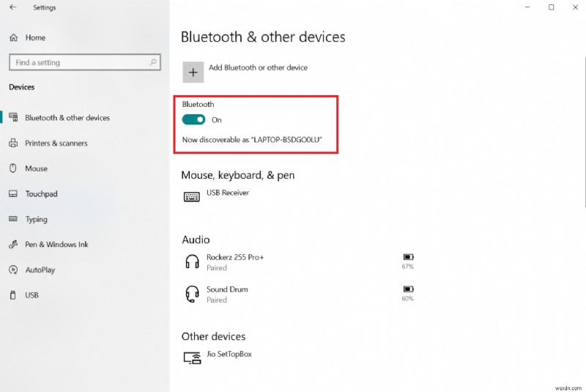Click the 67% battery level text
This screenshot has width=586, height=392.
[x=408, y=267]
